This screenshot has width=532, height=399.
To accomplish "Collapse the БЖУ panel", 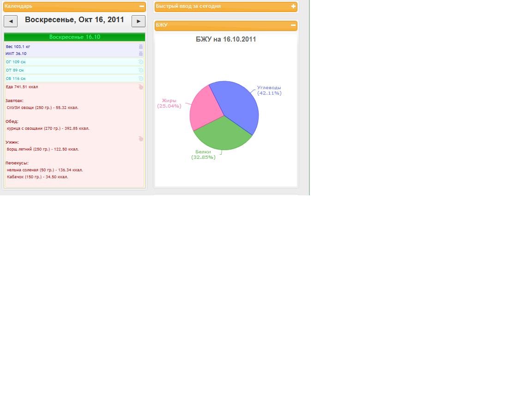I will click(293, 25).
